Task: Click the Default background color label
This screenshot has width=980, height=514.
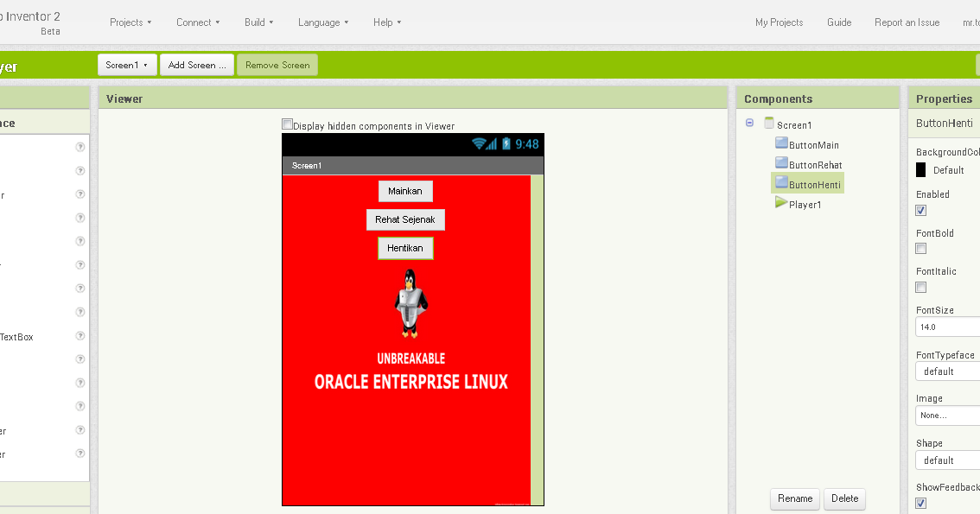Action: point(948,170)
